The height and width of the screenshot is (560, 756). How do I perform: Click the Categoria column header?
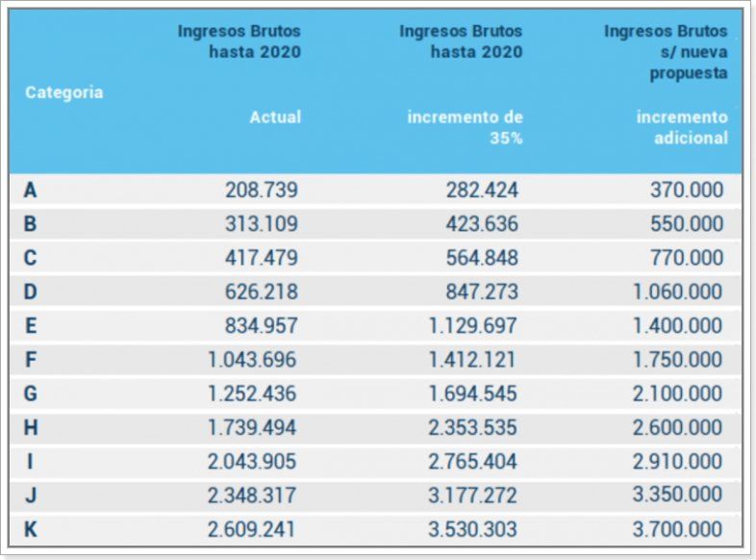63,92
